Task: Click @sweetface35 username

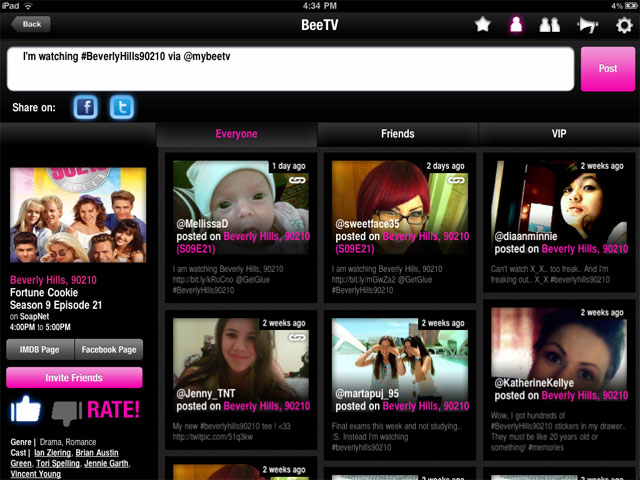Action: pos(367,224)
